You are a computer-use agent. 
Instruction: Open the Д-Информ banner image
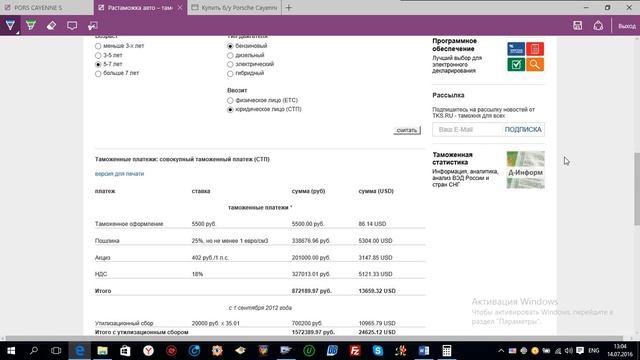point(525,170)
